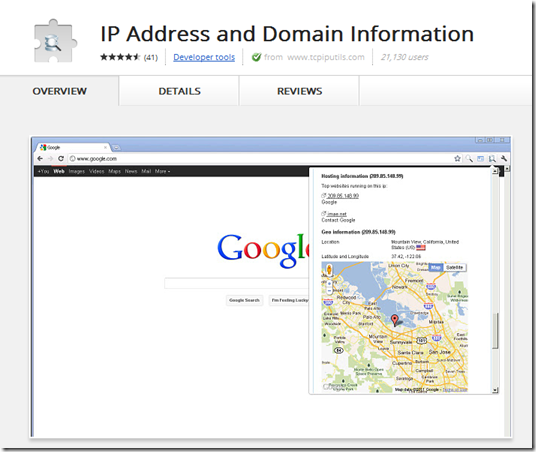The image size is (536, 452).
Task: Open the Developer tools category link
Action: click(x=204, y=57)
